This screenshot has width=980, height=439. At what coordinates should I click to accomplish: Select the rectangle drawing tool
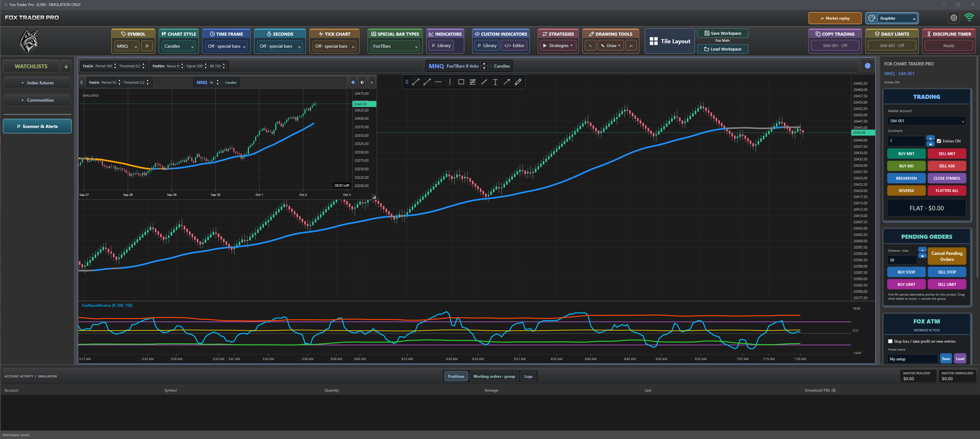pos(461,82)
